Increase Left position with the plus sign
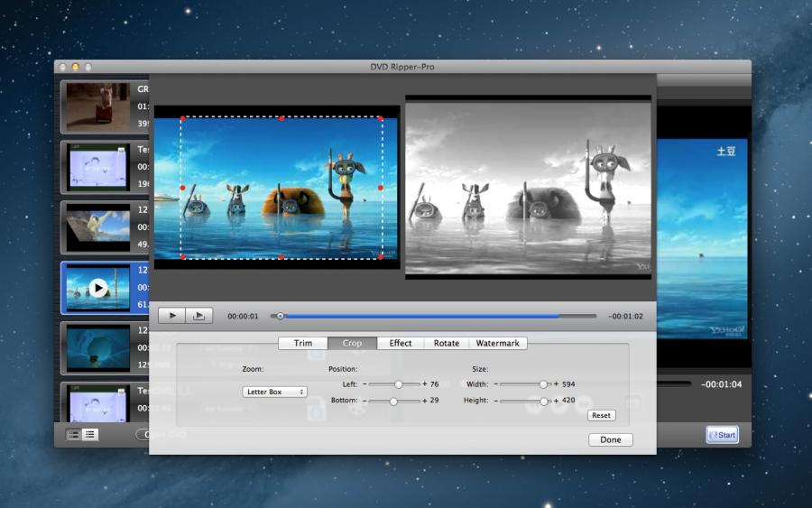The height and width of the screenshot is (508, 812). pyautogui.click(x=425, y=384)
